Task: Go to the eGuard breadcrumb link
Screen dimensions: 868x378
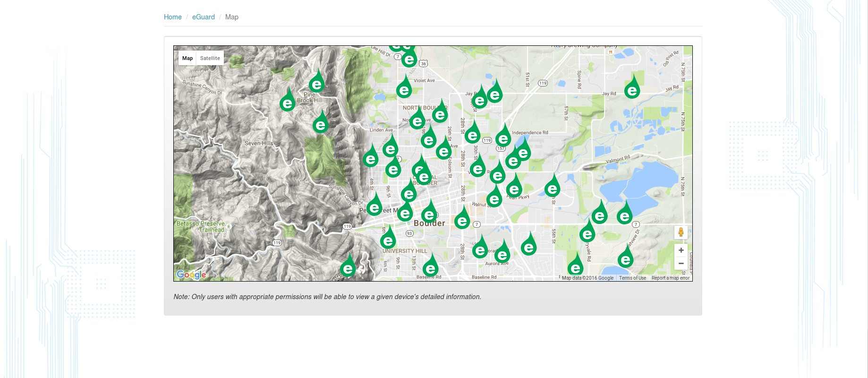Action: tap(203, 17)
